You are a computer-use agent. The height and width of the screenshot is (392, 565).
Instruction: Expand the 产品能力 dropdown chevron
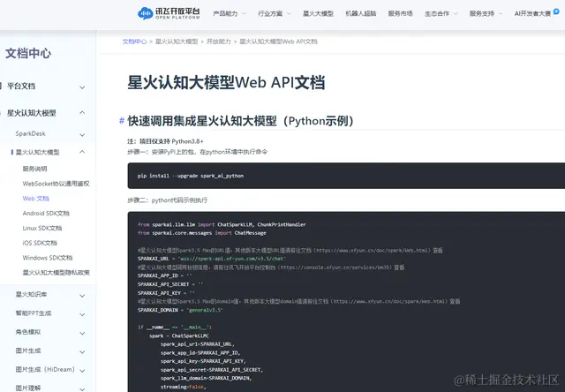pos(244,14)
